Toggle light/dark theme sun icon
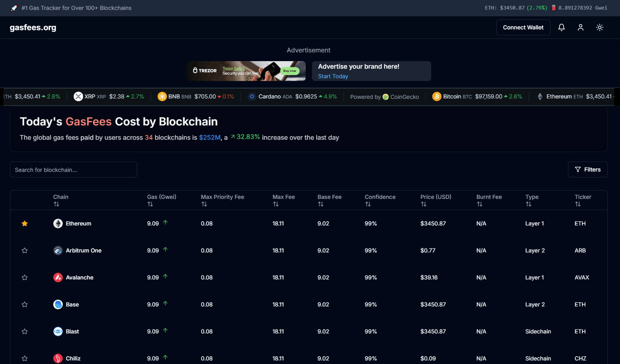620x364 pixels. 600,27
